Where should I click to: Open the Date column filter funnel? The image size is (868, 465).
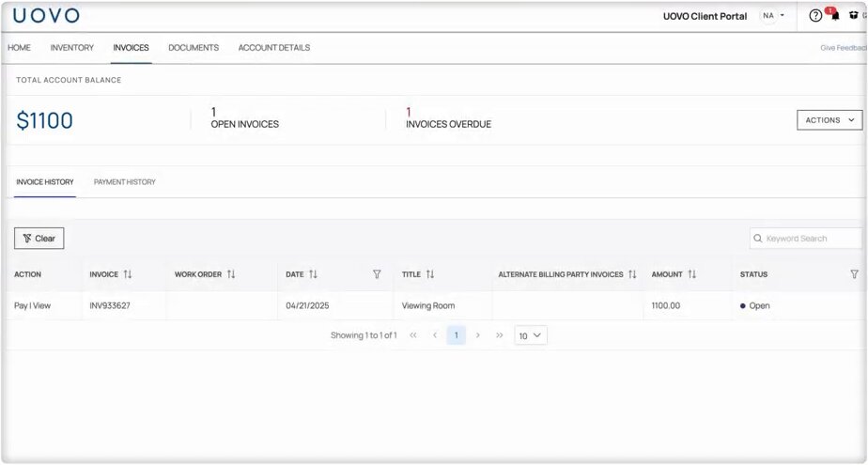tap(377, 274)
